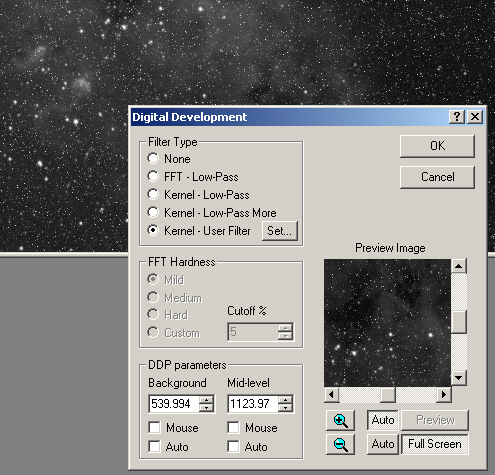Screen dimensions: 495x475
Task: Click OK to apply digital development
Action: (x=437, y=146)
